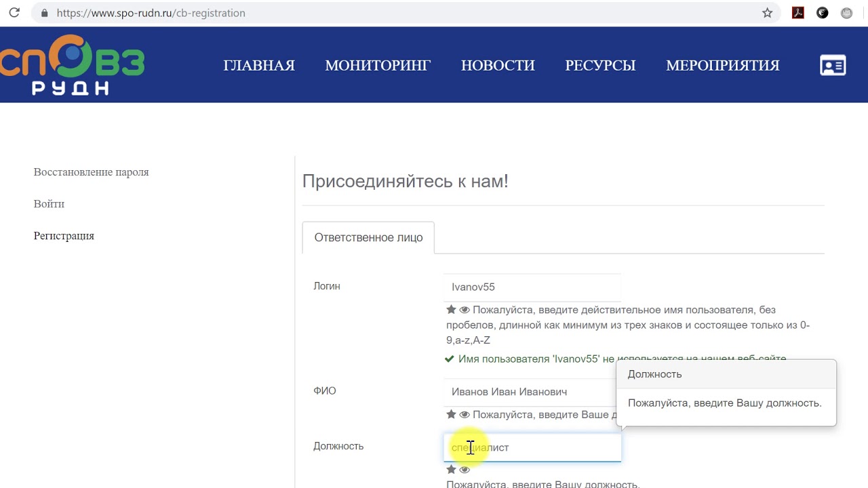The height and width of the screenshot is (488, 868).
Task: Click the ФИО field label
Action: (324, 390)
